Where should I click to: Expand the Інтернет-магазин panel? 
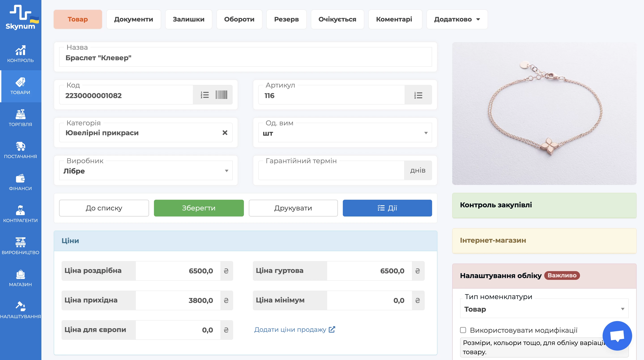click(544, 240)
